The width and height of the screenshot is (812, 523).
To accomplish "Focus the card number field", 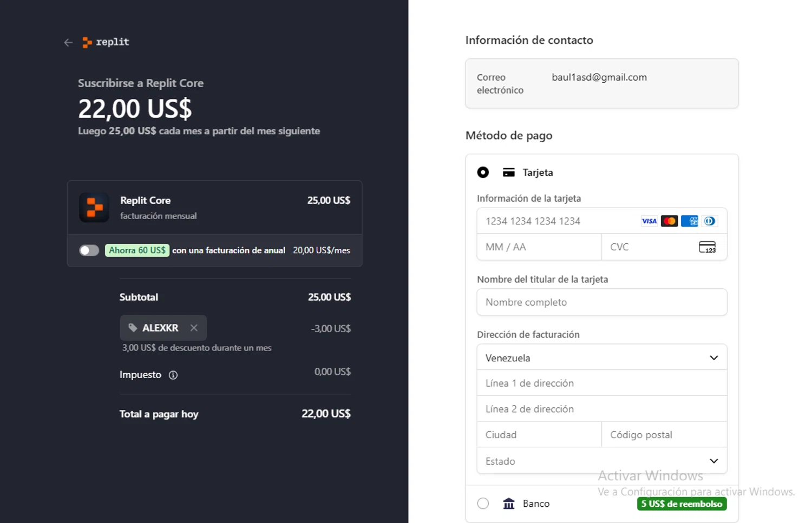I will click(602, 221).
